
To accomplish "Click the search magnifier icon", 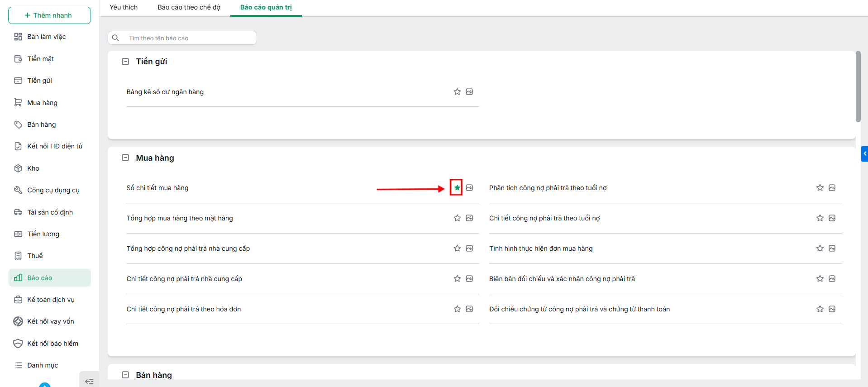I will [x=115, y=38].
